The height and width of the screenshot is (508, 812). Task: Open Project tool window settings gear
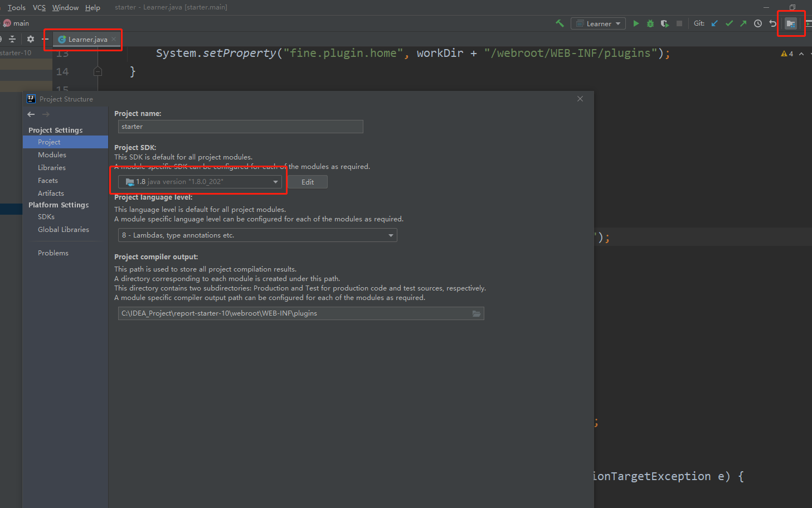[31, 39]
